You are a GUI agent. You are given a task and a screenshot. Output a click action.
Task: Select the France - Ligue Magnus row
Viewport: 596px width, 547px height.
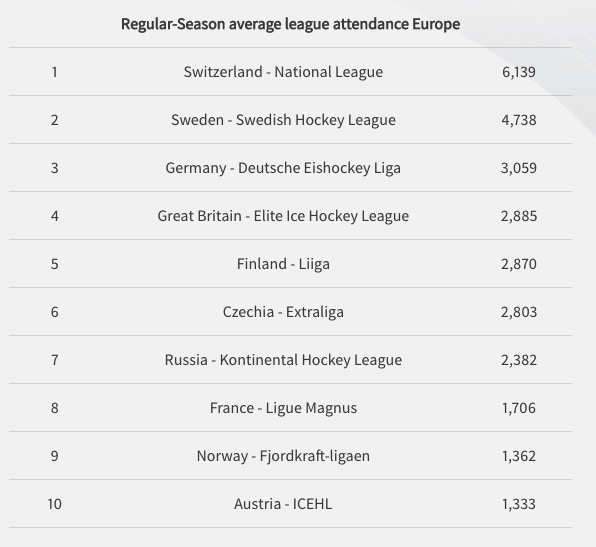click(x=290, y=408)
